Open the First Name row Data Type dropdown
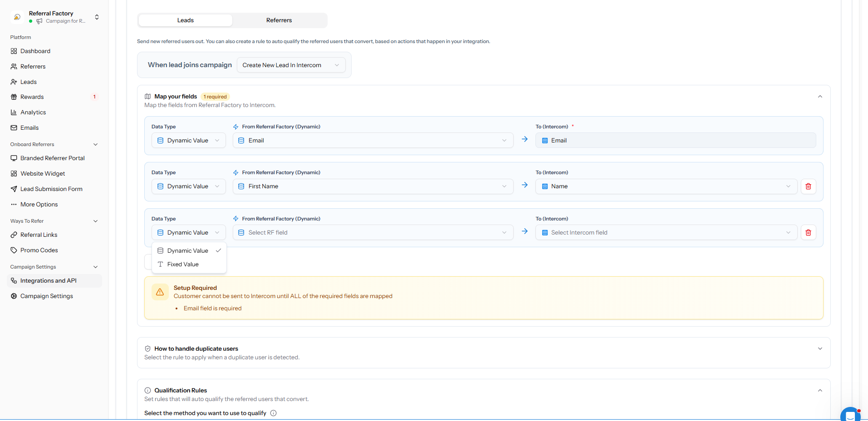 pyautogui.click(x=188, y=186)
